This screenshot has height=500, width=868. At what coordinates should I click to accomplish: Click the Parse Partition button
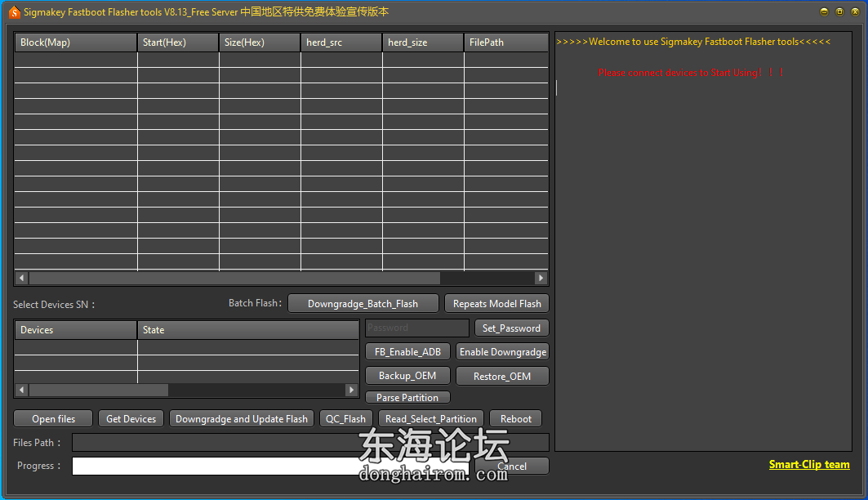pyautogui.click(x=407, y=398)
